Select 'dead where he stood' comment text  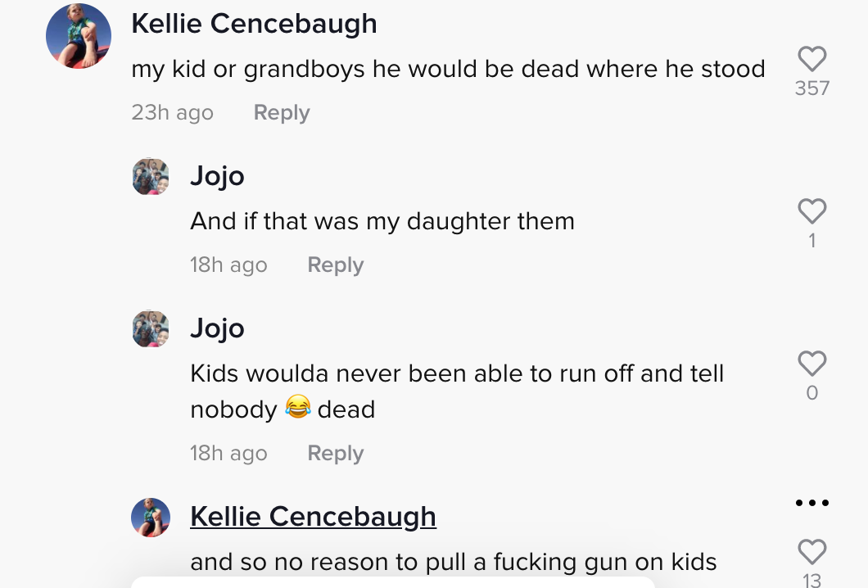click(x=449, y=70)
